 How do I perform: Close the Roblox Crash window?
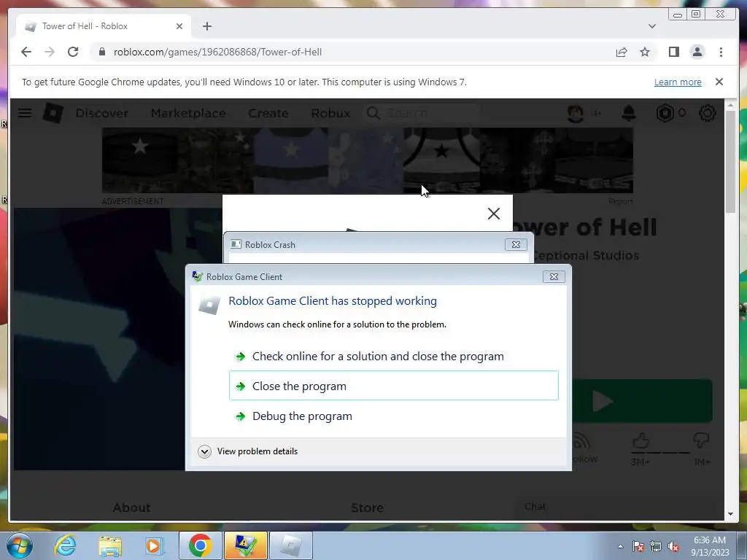click(516, 244)
